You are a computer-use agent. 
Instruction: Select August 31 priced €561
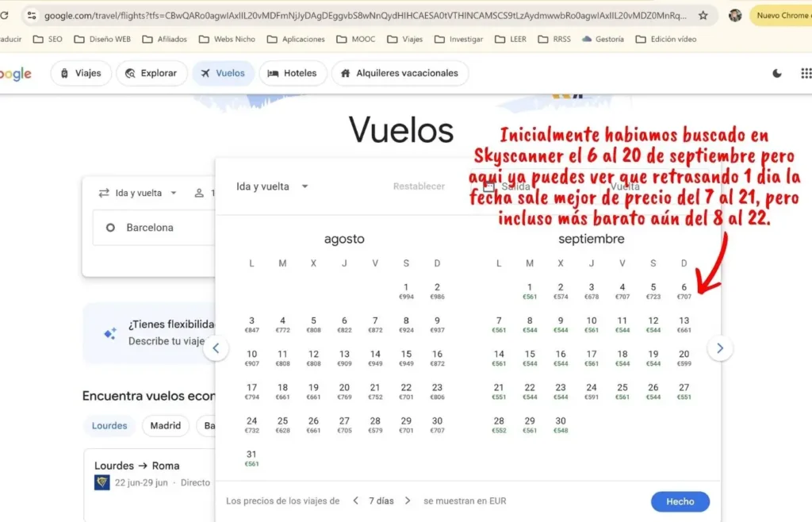pyautogui.click(x=251, y=459)
